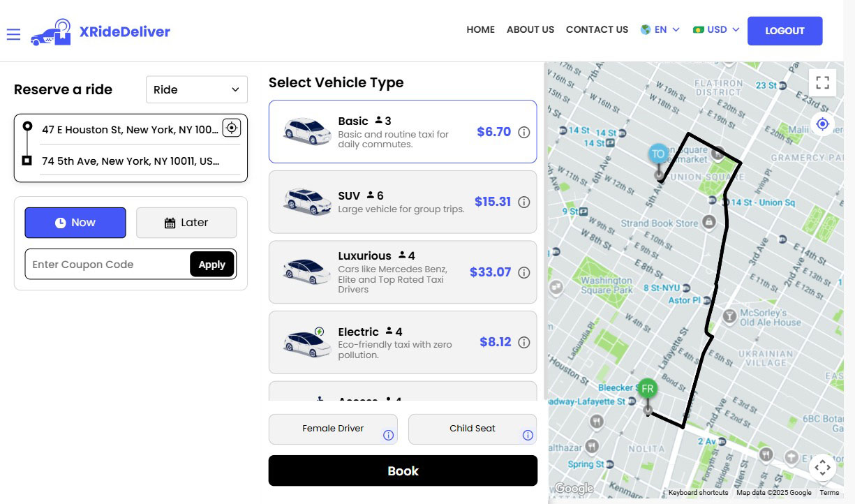The height and width of the screenshot is (504, 855).
Task: Open the CONTACT US page
Action: pyautogui.click(x=597, y=29)
